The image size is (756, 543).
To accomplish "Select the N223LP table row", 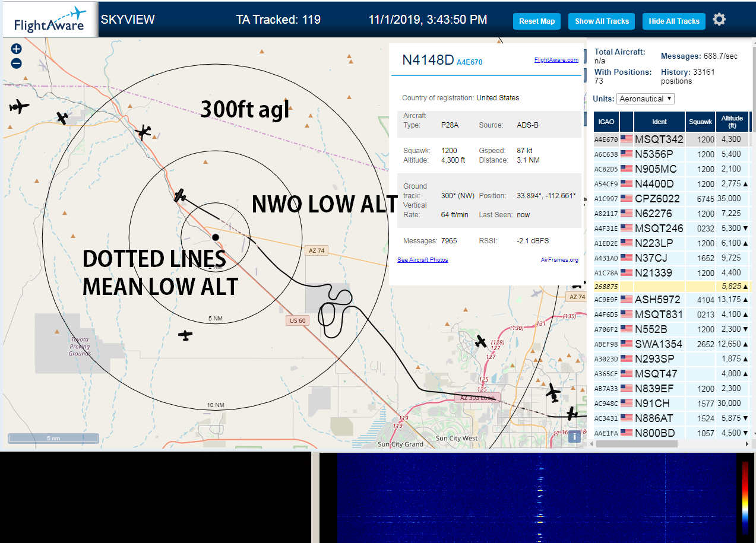I will tap(672, 243).
